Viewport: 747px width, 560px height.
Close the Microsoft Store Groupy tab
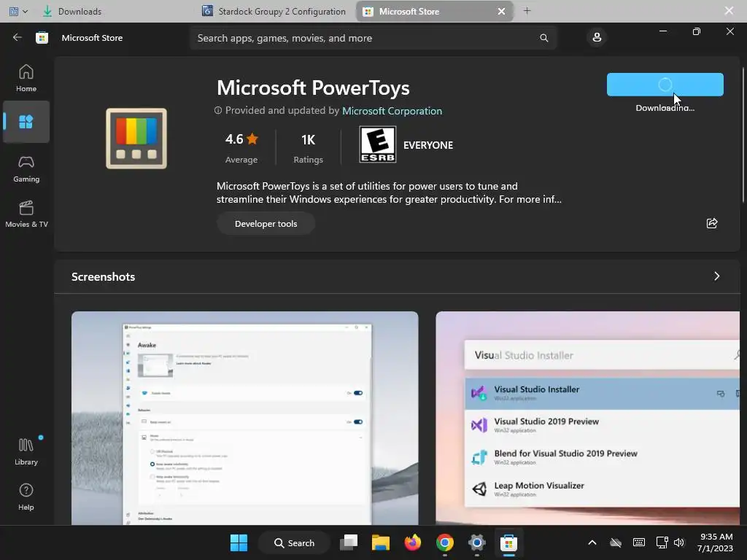click(x=501, y=11)
